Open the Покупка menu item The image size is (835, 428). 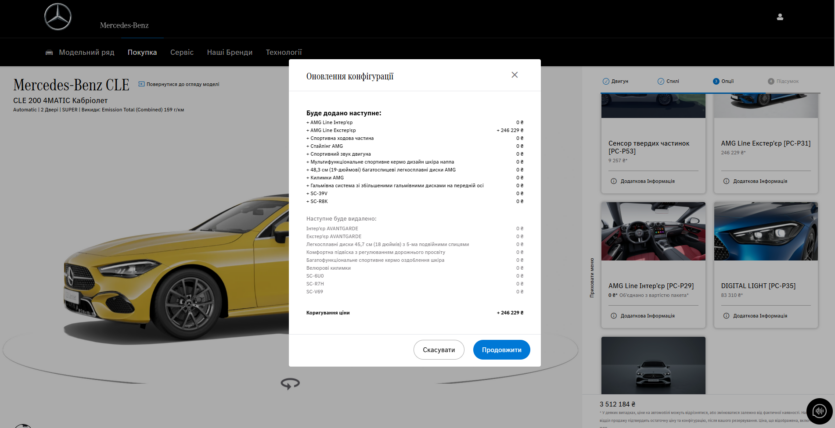[142, 52]
